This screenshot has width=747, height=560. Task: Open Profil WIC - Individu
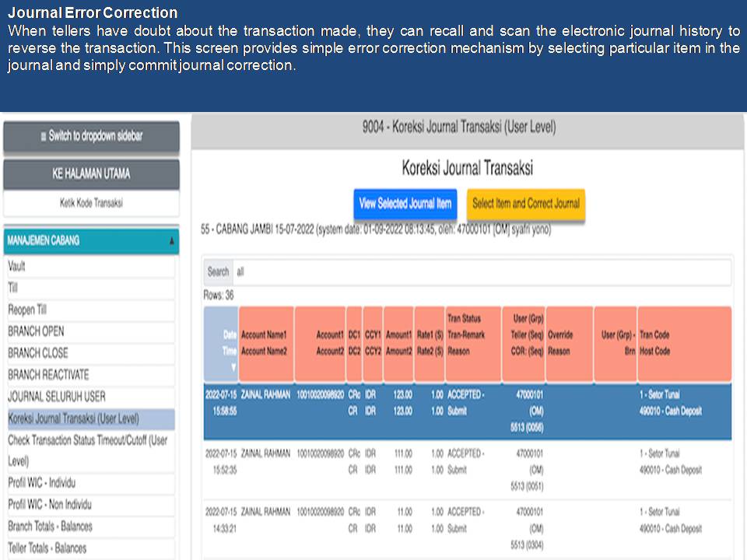click(91, 483)
